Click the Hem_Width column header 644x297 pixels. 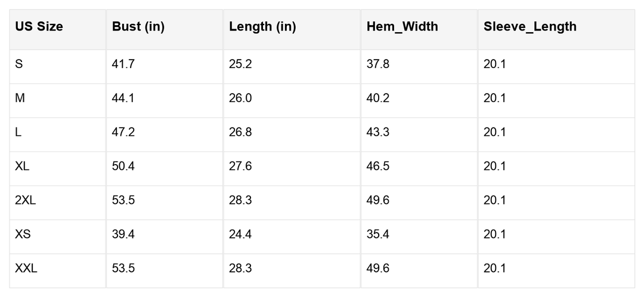click(x=402, y=27)
